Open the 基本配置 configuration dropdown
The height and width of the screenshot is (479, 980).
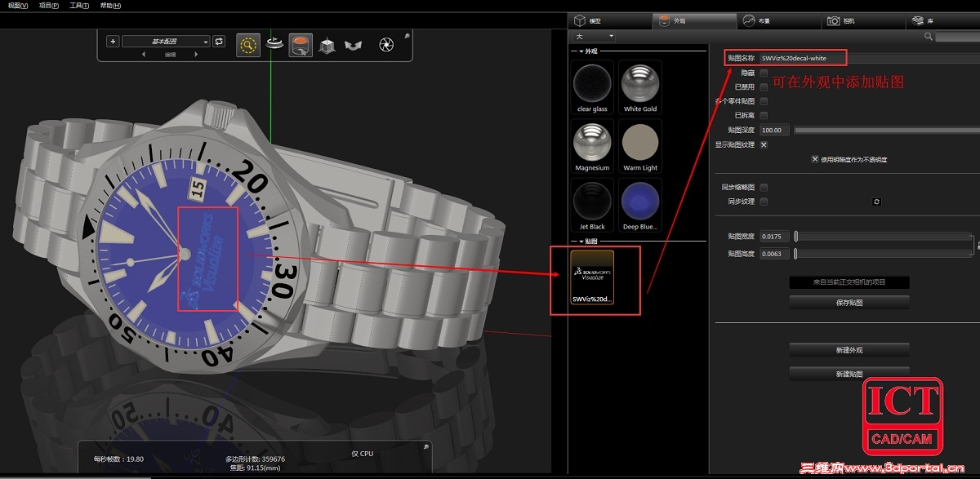pyautogui.click(x=166, y=42)
